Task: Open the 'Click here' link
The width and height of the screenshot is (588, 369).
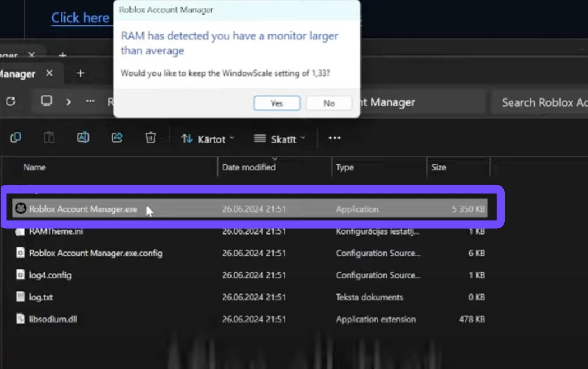Action: [x=80, y=17]
